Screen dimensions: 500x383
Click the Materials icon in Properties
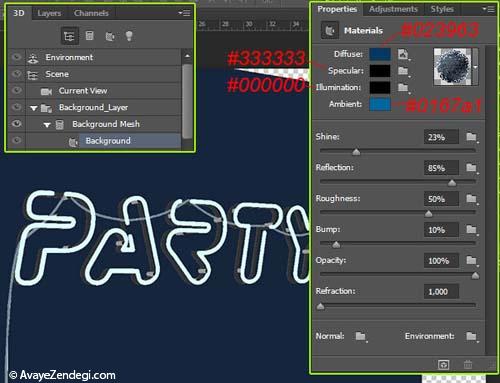(x=330, y=31)
